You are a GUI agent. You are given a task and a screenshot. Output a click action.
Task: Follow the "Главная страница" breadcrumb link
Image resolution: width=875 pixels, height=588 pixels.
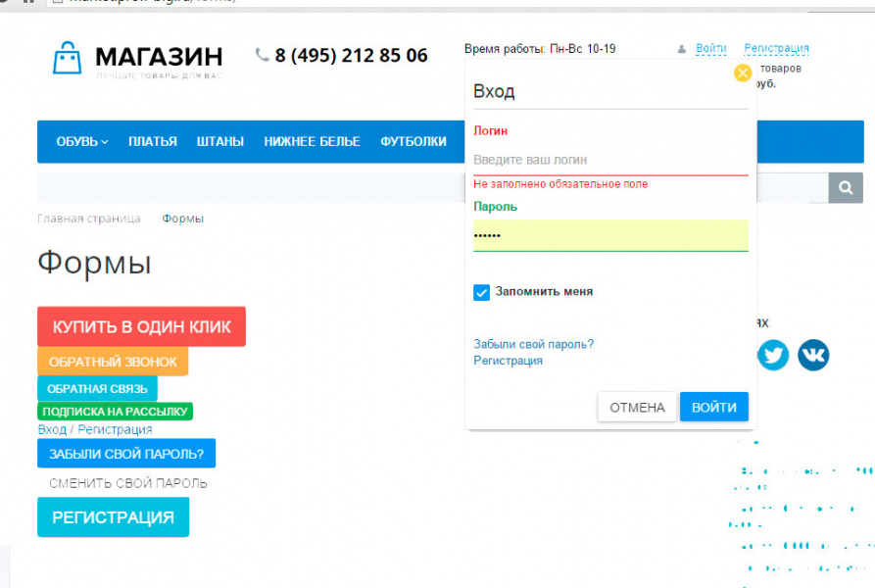[x=88, y=219]
